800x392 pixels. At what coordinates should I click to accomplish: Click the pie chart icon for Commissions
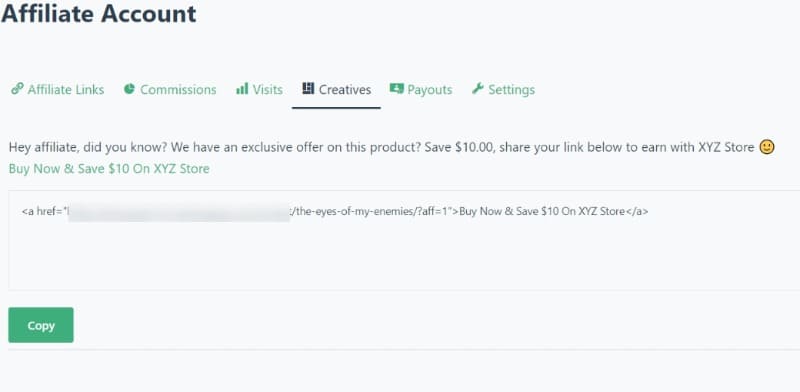click(x=129, y=89)
